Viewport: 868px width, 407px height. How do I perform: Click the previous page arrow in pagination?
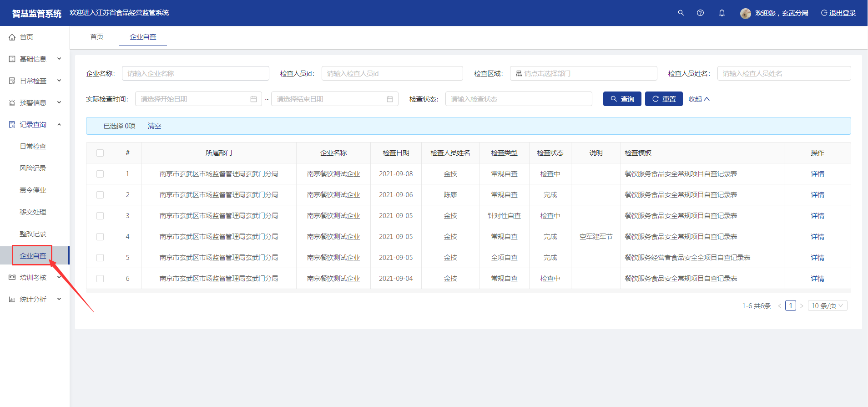779,306
